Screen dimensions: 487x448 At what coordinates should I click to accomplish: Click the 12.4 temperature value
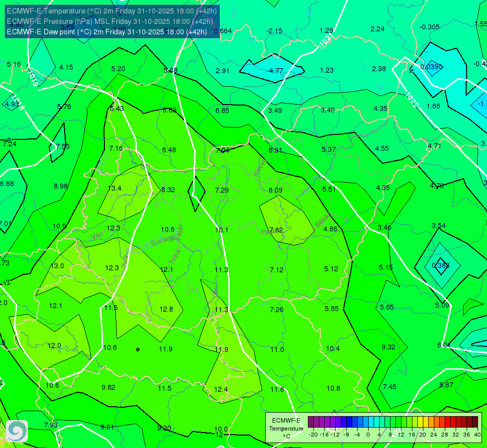(x=221, y=390)
